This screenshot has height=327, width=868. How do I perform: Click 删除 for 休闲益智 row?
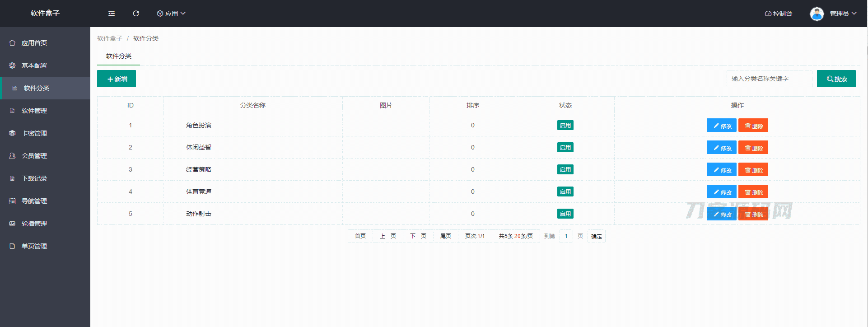(x=753, y=147)
